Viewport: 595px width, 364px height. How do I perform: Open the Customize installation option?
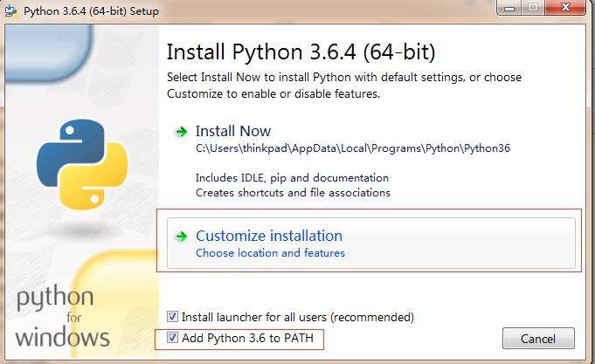[268, 236]
